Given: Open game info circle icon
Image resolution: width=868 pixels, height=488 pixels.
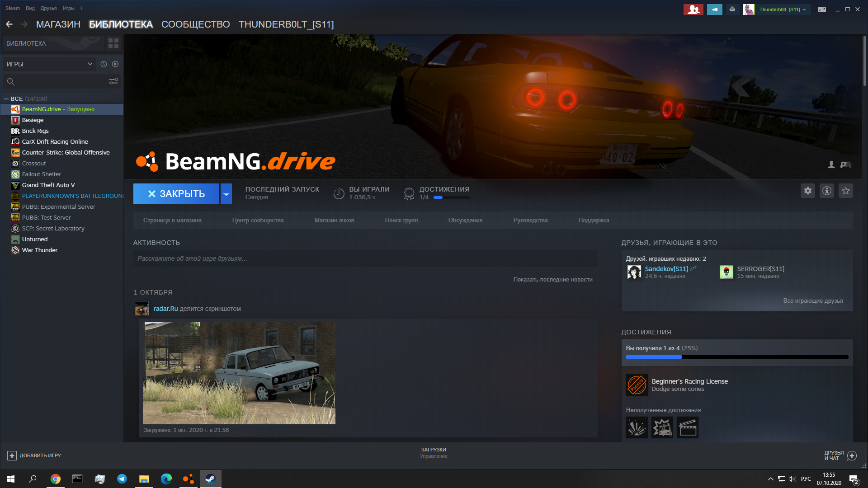Looking at the screenshot, I should coord(827,191).
